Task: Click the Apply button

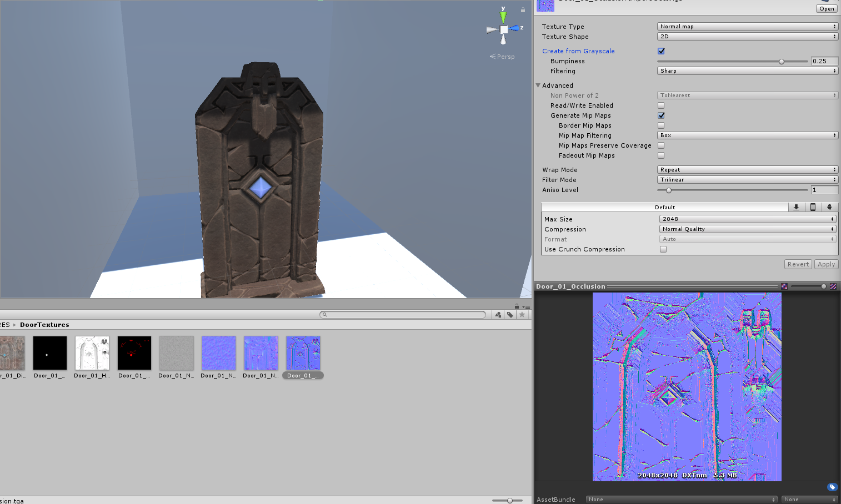Action: point(826,264)
